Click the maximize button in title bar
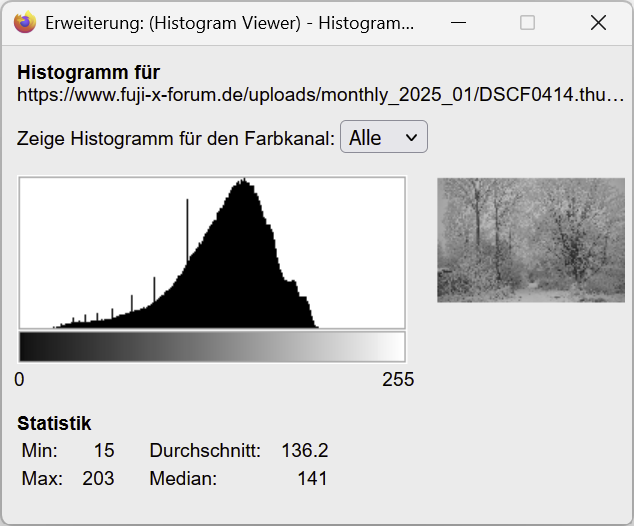This screenshot has width=634, height=526. point(527,22)
